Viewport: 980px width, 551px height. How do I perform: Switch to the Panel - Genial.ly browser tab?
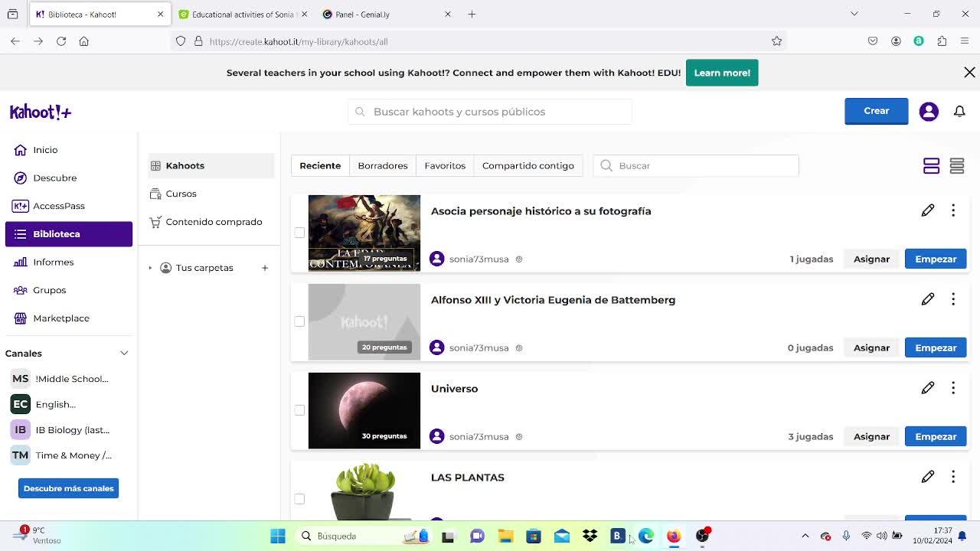[x=387, y=14]
